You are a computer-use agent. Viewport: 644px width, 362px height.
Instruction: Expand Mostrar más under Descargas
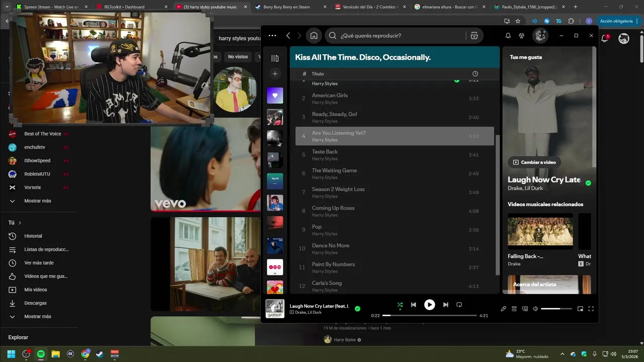pyautogui.click(x=39, y=317)
